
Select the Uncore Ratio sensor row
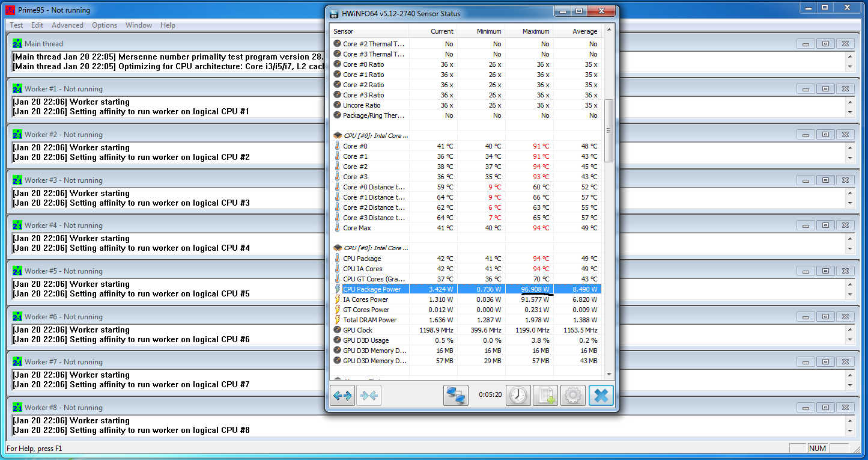click(x=466, y=105)
